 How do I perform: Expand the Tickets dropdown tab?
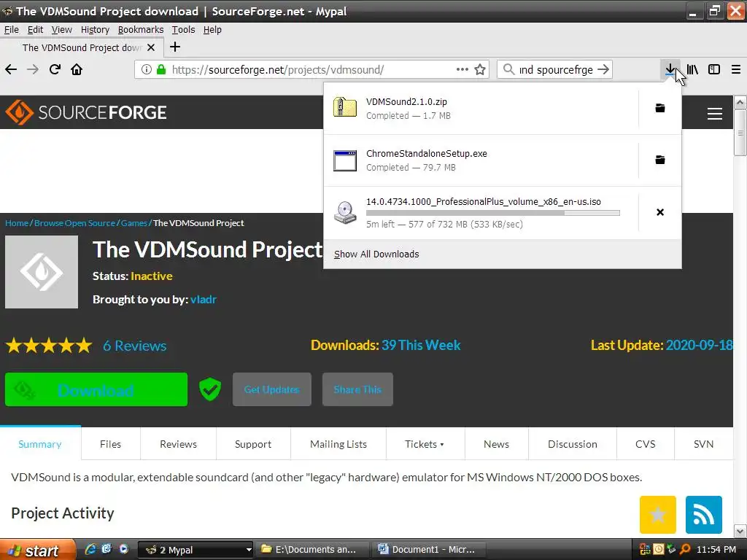(x=425, y=444)
